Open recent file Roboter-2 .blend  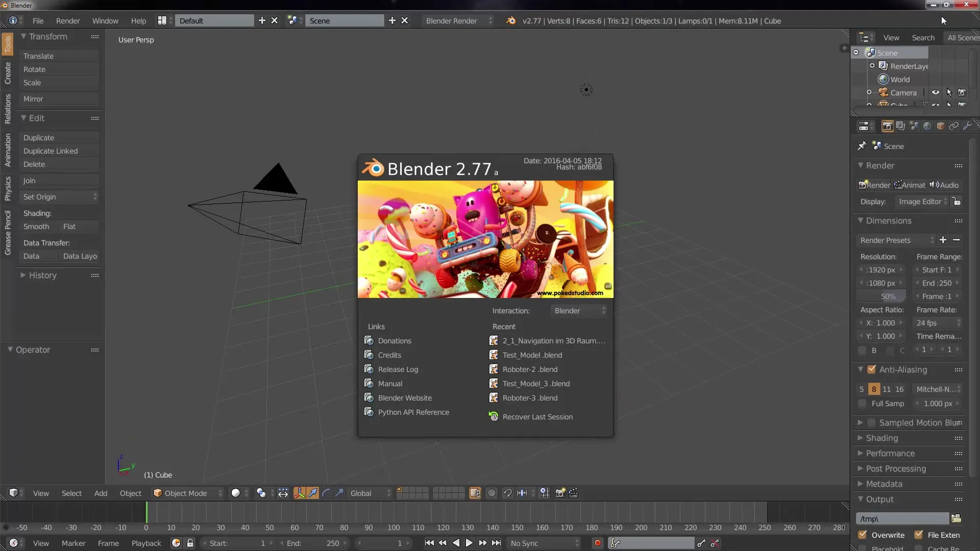click(529, 369)
